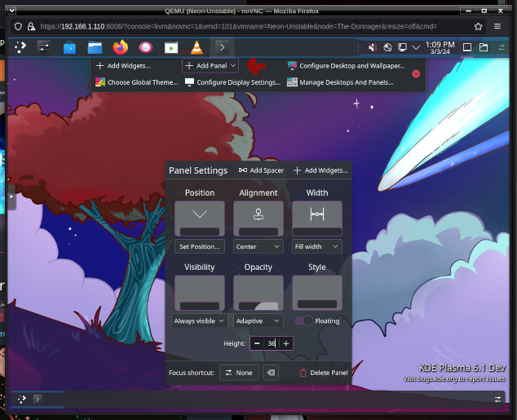Open the Center alignment dropdown
517x420 pixels.
pos(258,246)
